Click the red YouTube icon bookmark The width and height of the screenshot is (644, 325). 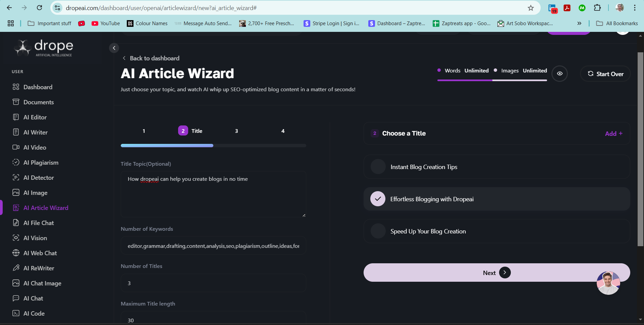[81, 23]
